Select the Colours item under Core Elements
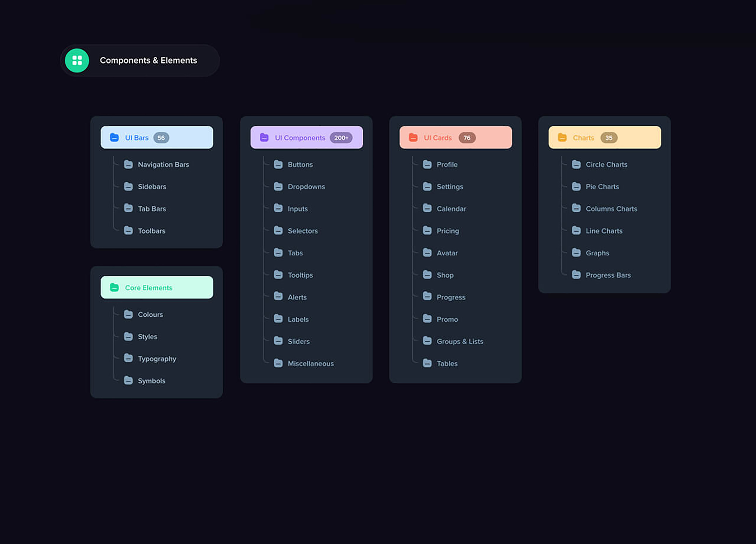The width and height of the screenshot is (756, 544). [150, 314]
